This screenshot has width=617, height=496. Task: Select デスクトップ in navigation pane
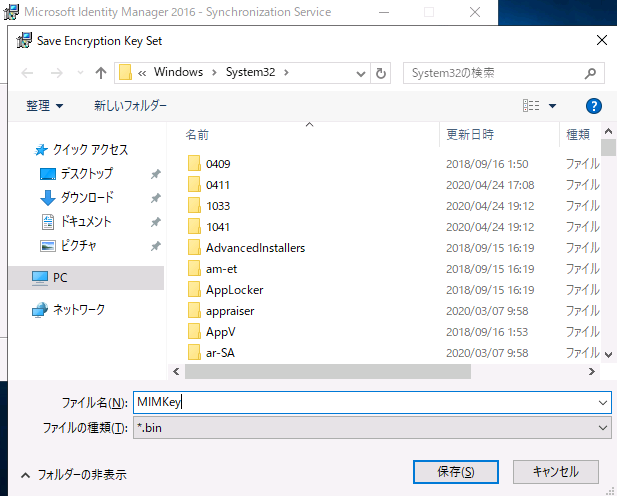[x=86, y=174]
